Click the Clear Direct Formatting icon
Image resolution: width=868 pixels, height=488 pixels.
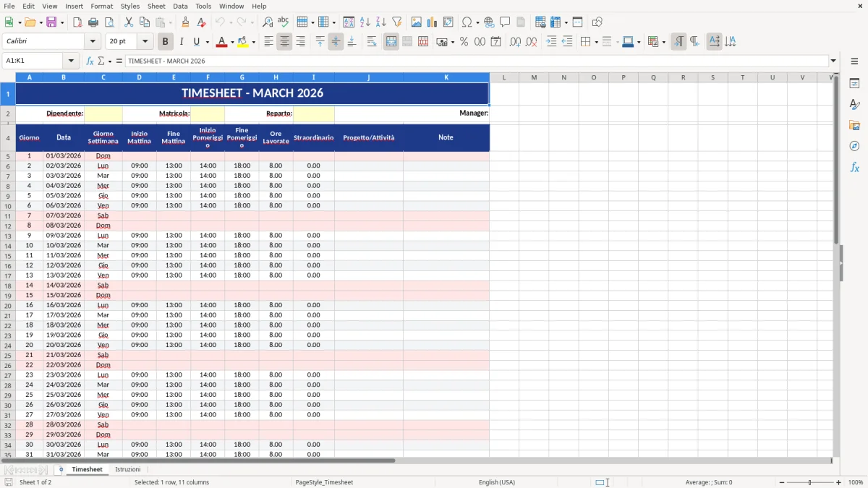coord(201,22)
